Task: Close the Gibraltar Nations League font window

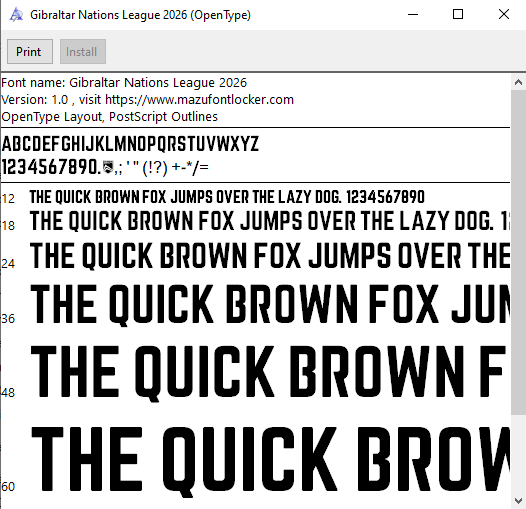Action: 504,14
